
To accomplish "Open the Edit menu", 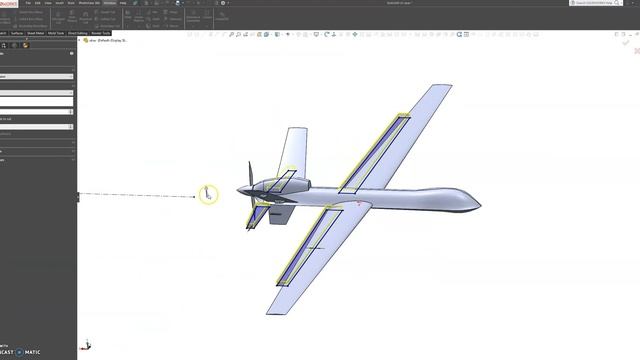I will pos(38,3).
